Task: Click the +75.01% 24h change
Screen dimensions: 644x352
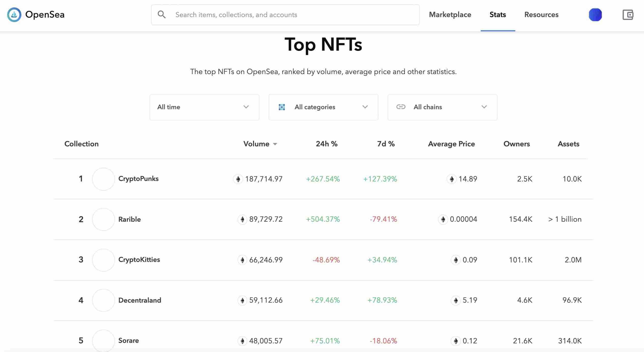Action: pyautogui.click(x=325, y=341)
